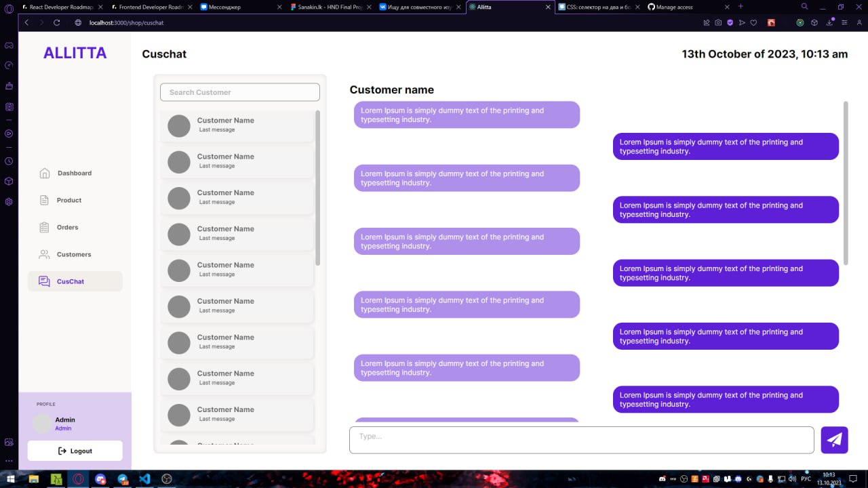
Task: Open GX Corner gamepad icon
Action: [x=9, y=45]
